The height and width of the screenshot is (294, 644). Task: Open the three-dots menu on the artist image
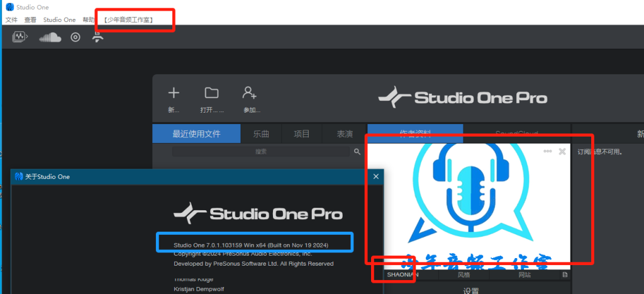coord(548,151)
